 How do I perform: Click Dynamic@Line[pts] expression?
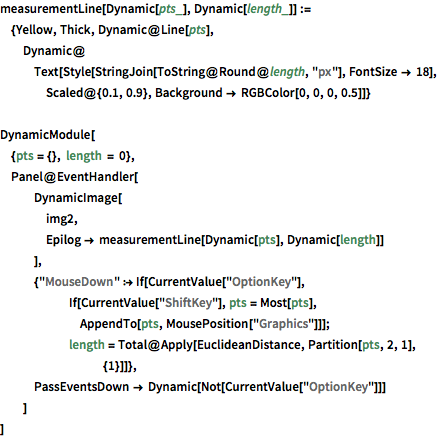click(x=154, y=30)
